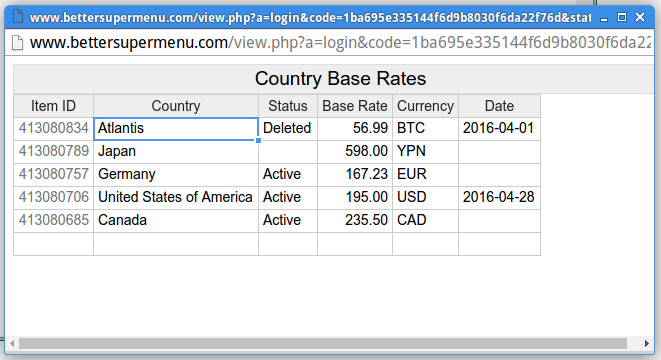
Task: Click the document icon beside the URL
Action: 17,43
